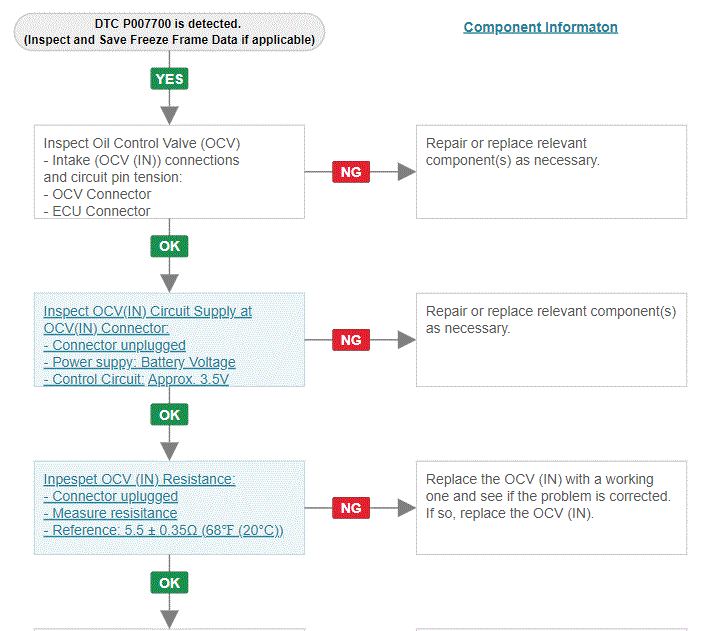Open the Measure resisitance link
Screen dimensions: 720x631
pyautogui.click(x=110, y=513)
